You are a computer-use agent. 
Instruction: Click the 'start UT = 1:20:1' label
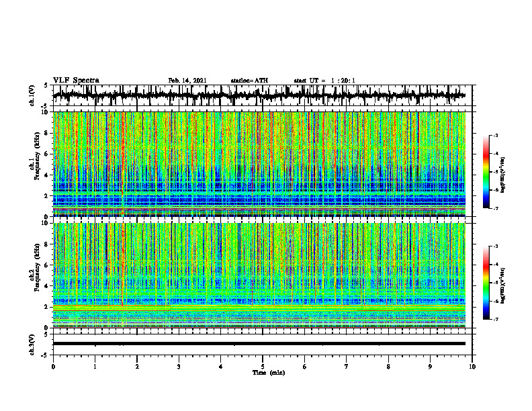point(324,81)
